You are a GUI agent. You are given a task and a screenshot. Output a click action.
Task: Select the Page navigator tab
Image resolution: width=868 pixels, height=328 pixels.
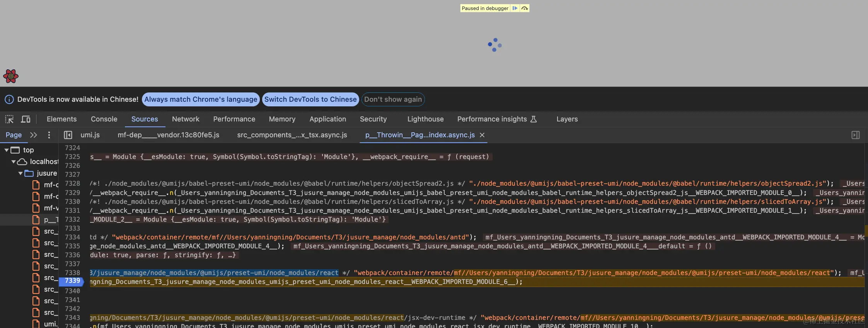click(14, 135)
